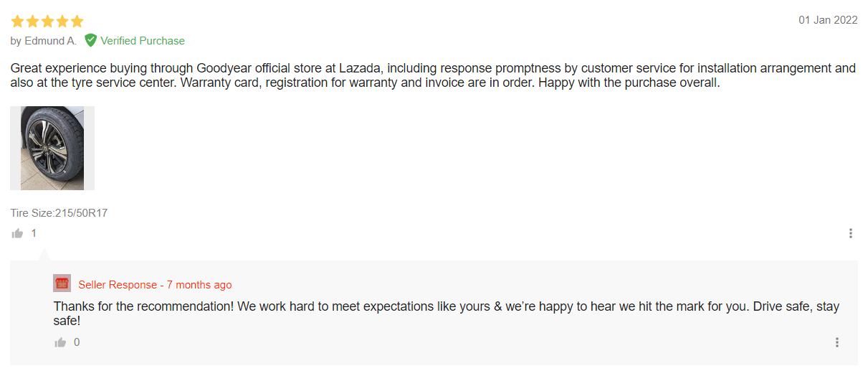This screenshot has width=868, height=371.
Task: Click the Seller Response label
Action: [x=118, y=285]
